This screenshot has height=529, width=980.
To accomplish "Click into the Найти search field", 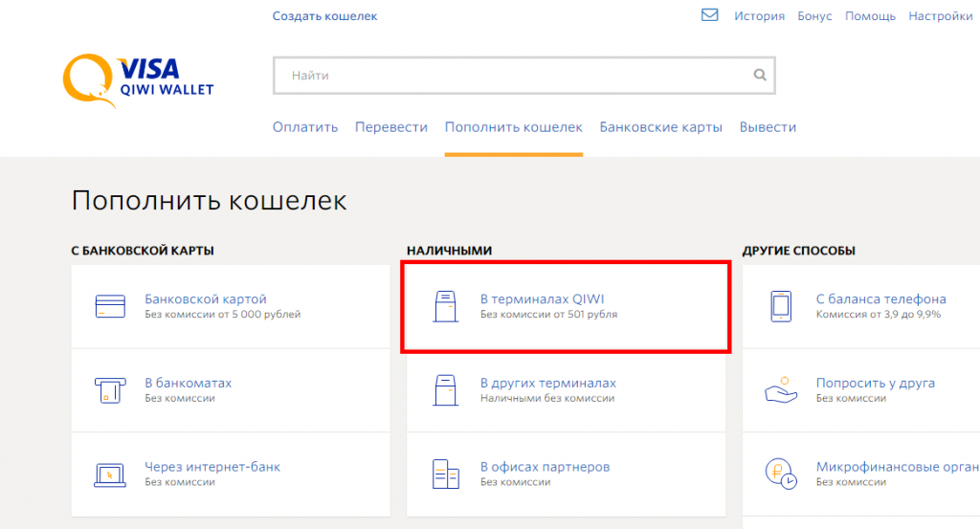I will point(523,75).
